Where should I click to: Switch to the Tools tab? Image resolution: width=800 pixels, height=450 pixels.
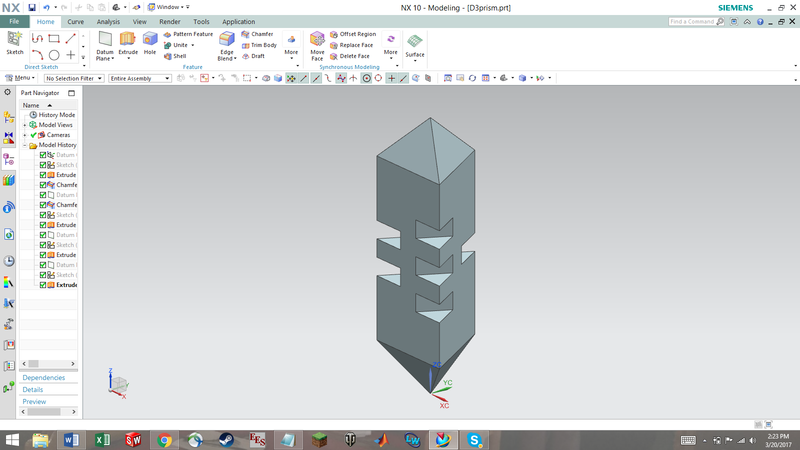tap(201, 21)
